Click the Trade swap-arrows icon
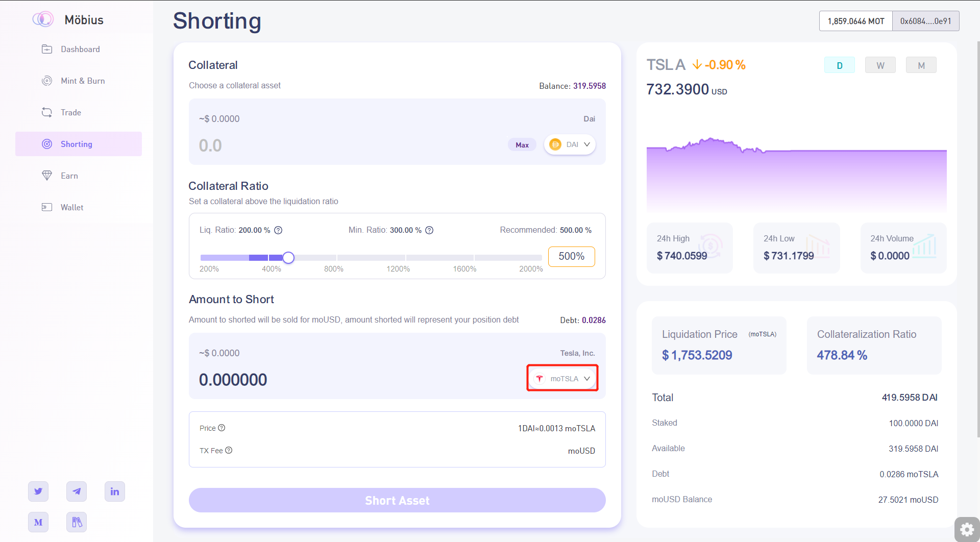980x542 pixels. pos(47,112)
